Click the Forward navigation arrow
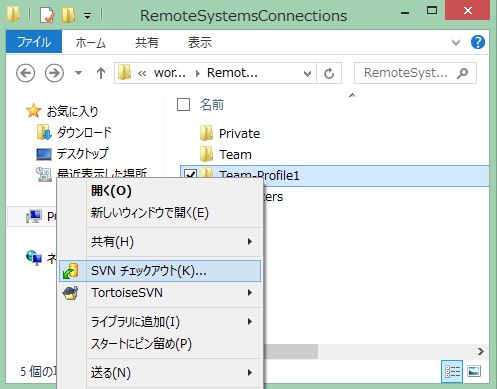 (x=54, y=73)
